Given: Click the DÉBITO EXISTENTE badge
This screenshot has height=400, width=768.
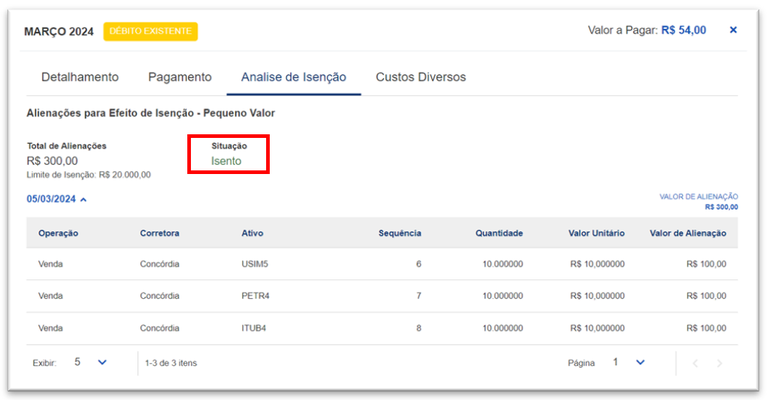Looking at the screenshot, I should pyautogui.click(x=150, y=31).
